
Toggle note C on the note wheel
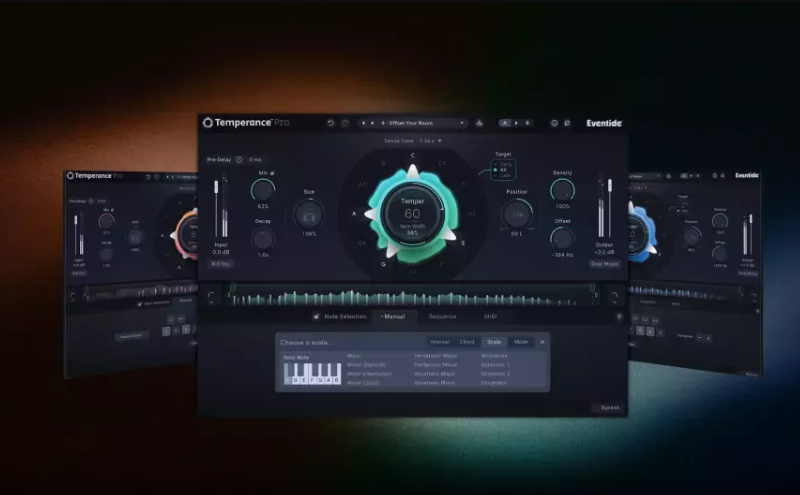[x=413, y=156]
